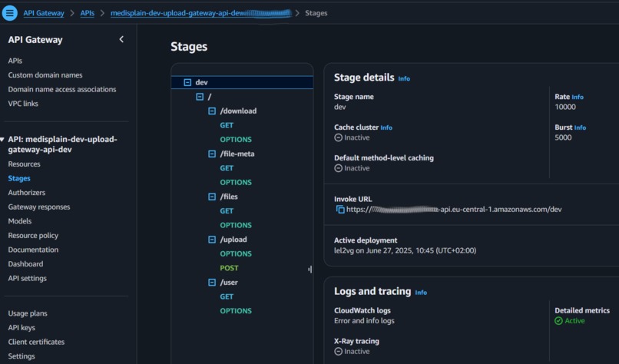The width and height of the screenshot is (619, 364).
Task: Open Documentation in sidebar
Action: point(33,250)
